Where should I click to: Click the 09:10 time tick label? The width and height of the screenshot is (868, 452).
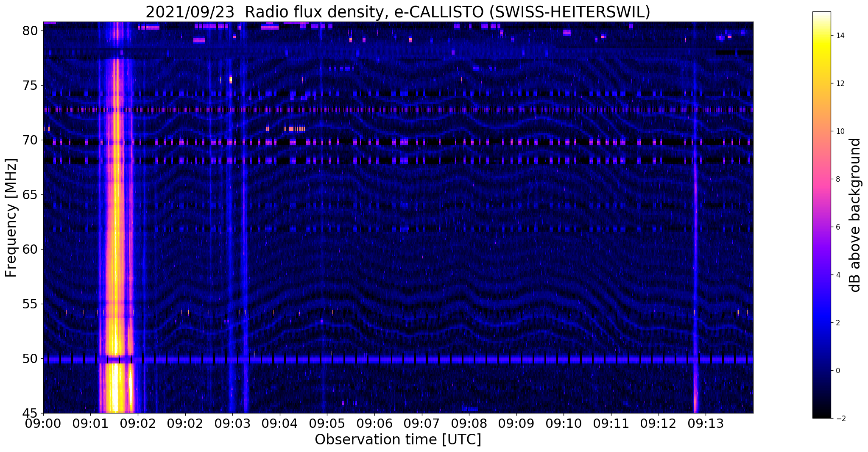pyautogui.click(x=564, y=424)
